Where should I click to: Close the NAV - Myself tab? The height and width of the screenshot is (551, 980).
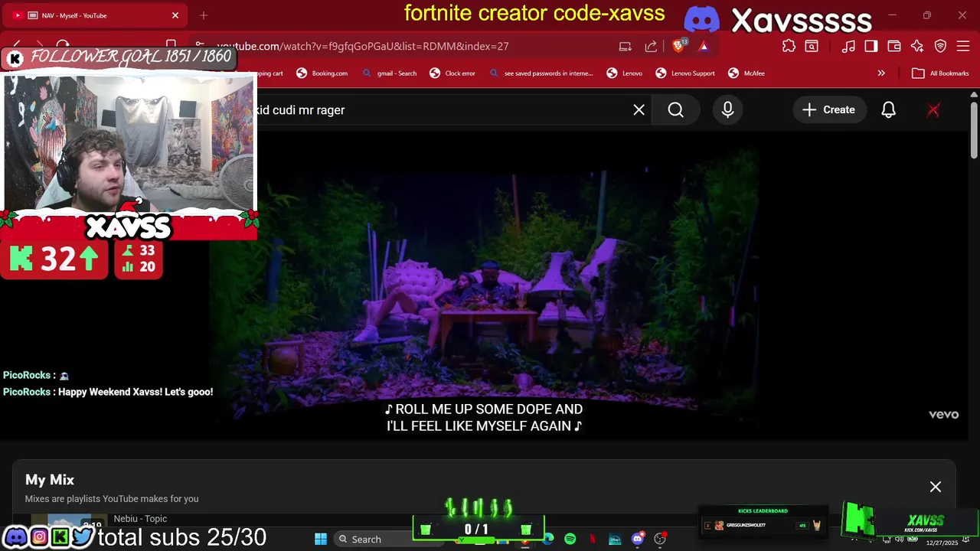175,15
